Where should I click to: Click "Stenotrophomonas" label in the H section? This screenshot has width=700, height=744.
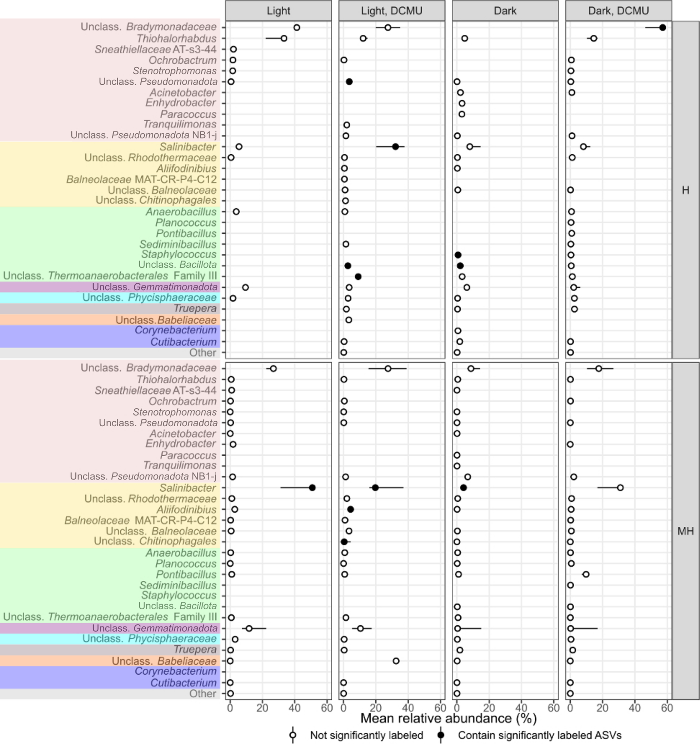click(175, 71)
